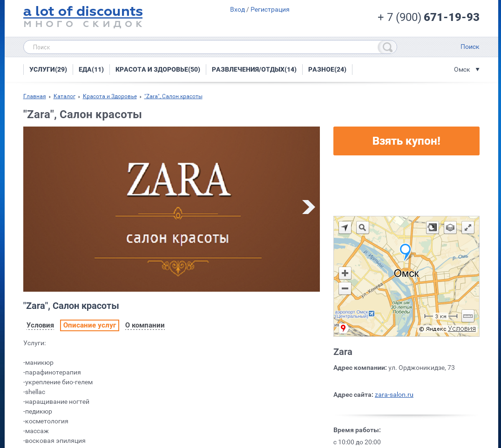Viewport: 501px width, 448px height.
Task: Open the map layers selector
Action: pyautogui.click(x=450, y=227)
